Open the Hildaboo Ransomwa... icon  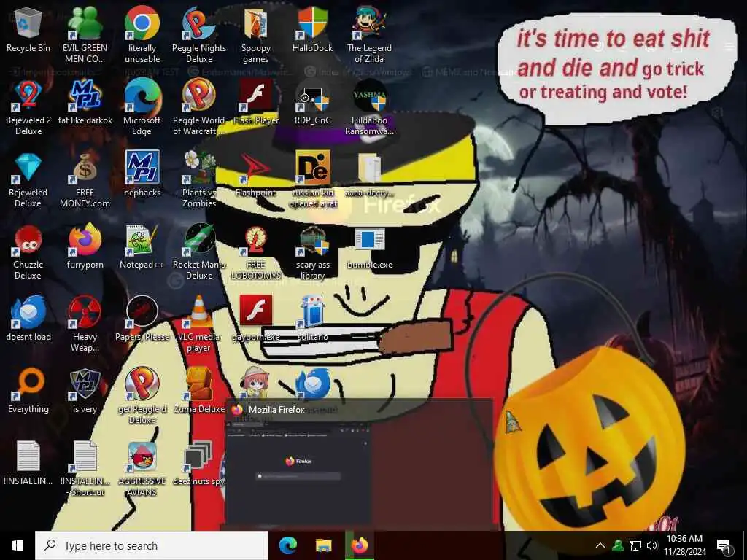369,107
